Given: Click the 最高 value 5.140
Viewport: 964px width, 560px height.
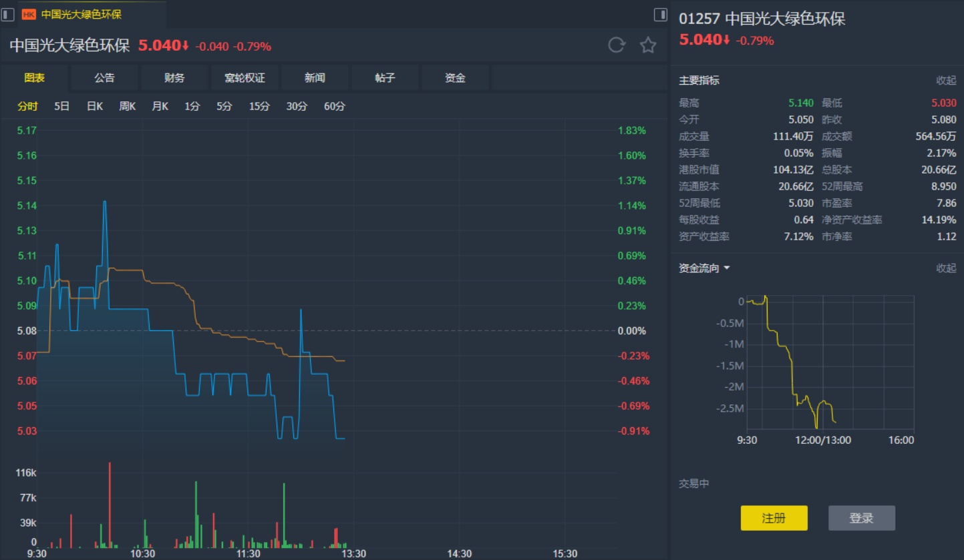Looking at the screenshot, I should 801,103.
